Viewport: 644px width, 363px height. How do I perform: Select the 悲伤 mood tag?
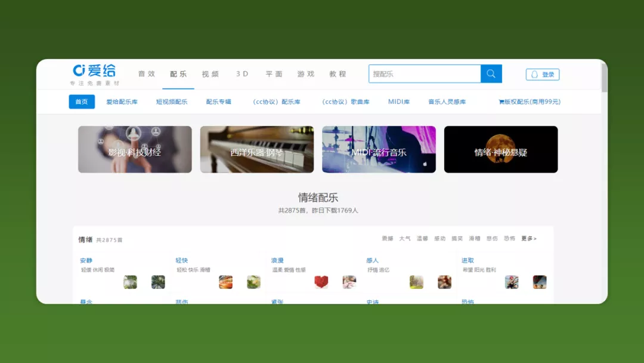[x=492, y=238]
